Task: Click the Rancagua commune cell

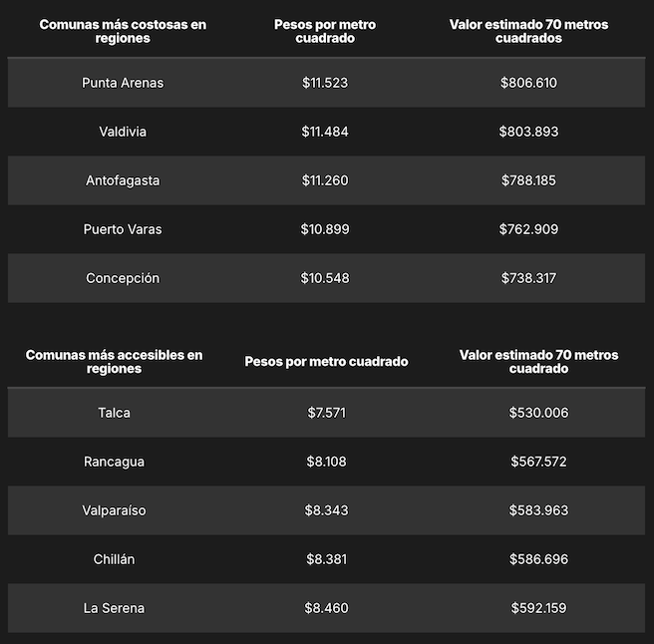Action: click(x=115, y=462)
